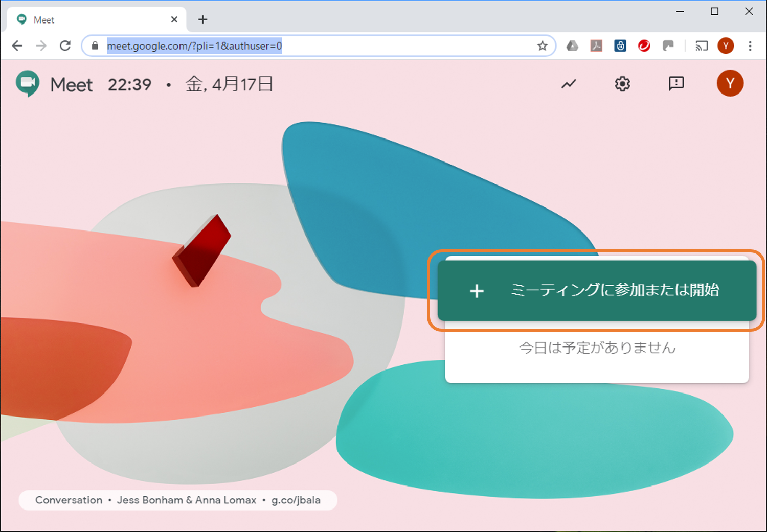Click the gray flag extension icon
This screenshot has width=767, height=532.
pyautogui.click(x=668, y=46)
